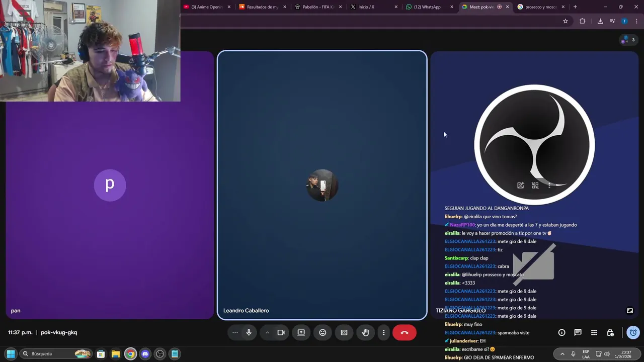Image resolution: width=644 pixels, height=362 pixels.
Task: Open Discord from taskbar
Action: [145, 354]
